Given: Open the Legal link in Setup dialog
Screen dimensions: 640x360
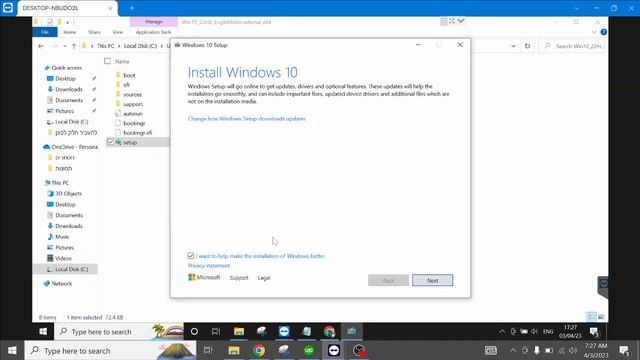Looking at the screenshot, I should pos(264,278).
